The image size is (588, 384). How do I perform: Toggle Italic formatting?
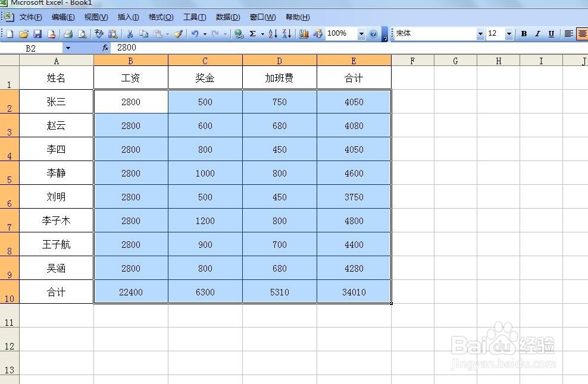538,34
